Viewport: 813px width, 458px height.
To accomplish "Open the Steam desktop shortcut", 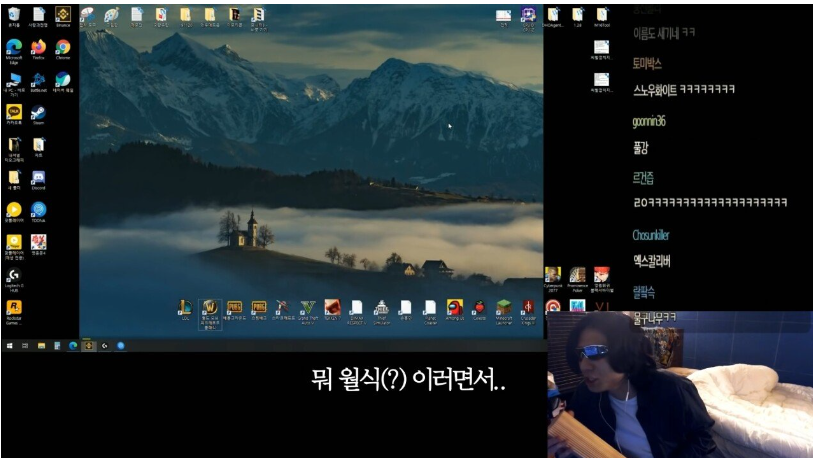I will click(38, 115).
